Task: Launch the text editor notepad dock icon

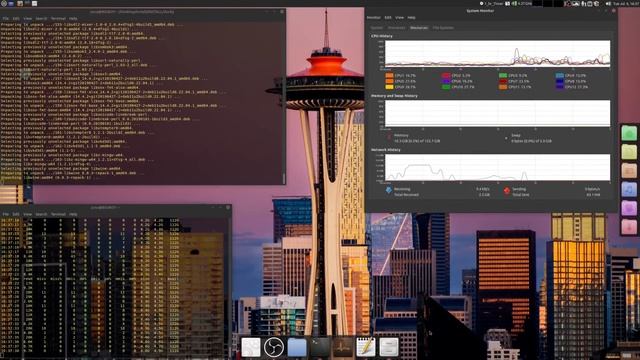Action: point(366,347)
